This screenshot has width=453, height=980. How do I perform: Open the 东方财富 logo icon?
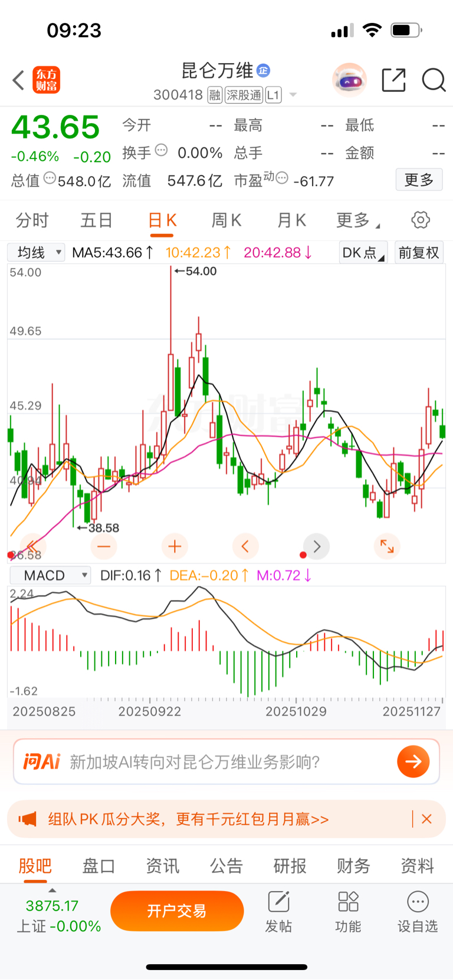46,80
